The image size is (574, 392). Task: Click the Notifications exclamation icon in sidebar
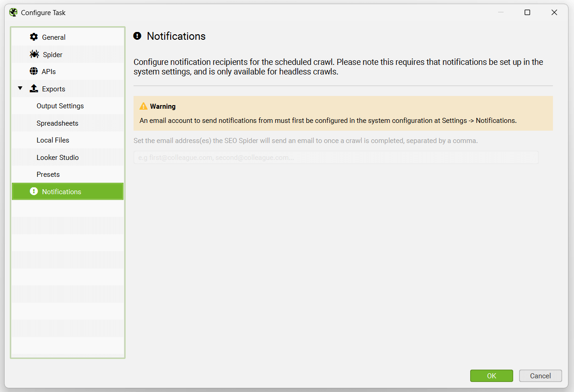[33, 191]
